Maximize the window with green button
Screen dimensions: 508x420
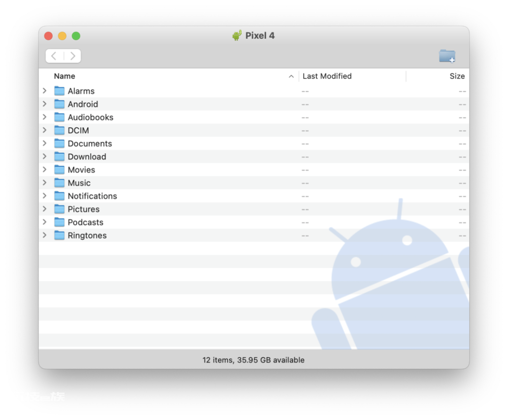pyautogui.click(x=76, y=36)
